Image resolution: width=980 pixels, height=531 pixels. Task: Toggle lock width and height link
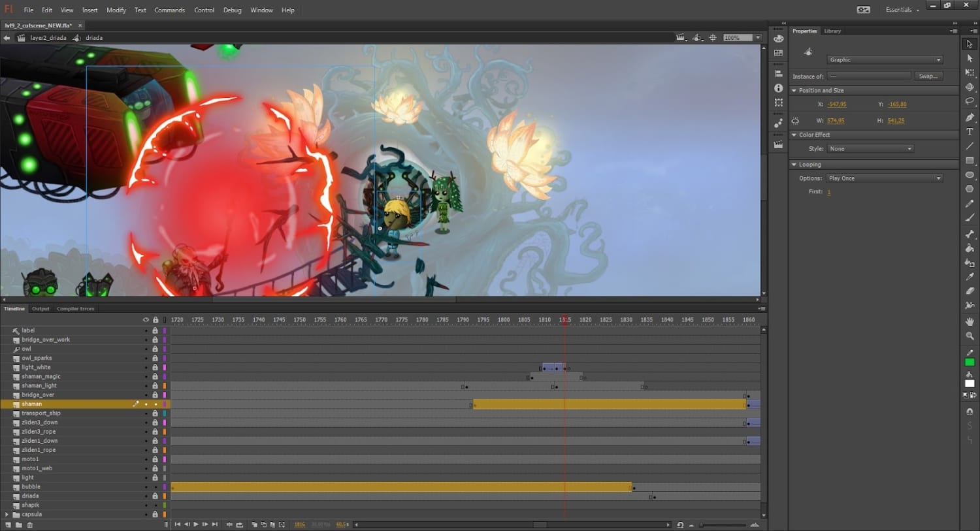click(x=795, y=121)
